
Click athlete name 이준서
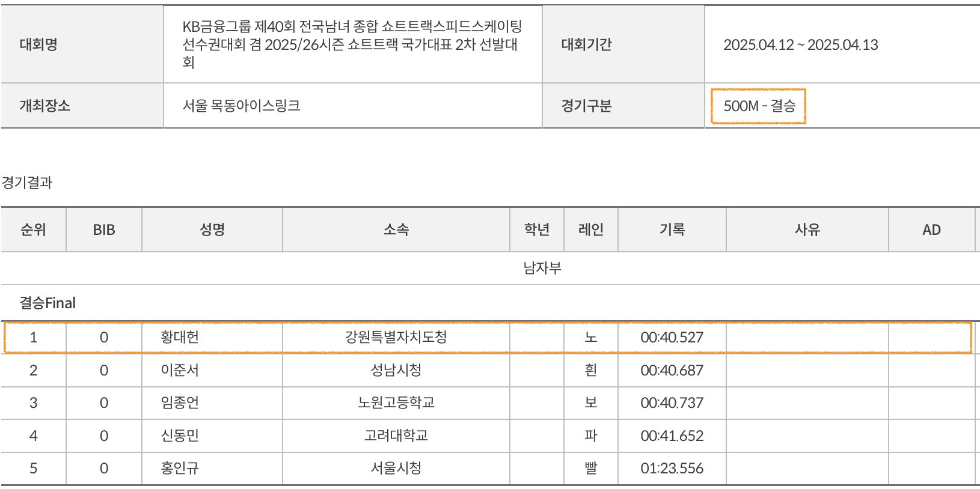[x=180, y=371]
